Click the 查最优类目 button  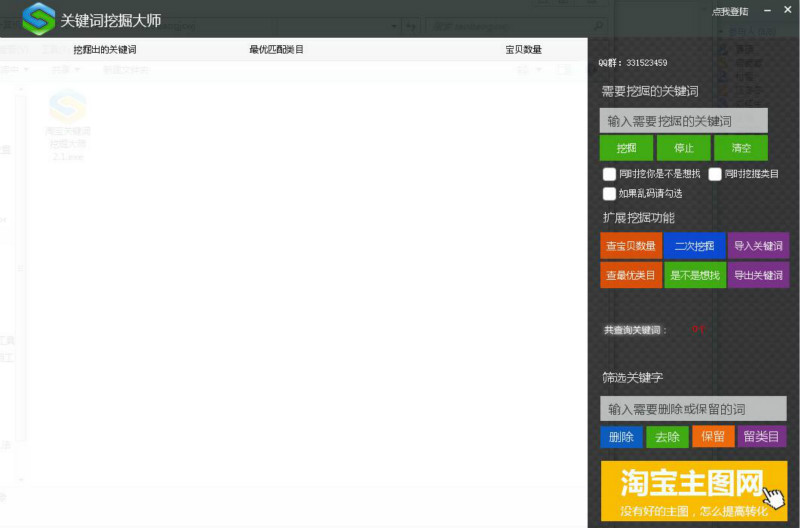click(x=631, y=275)
